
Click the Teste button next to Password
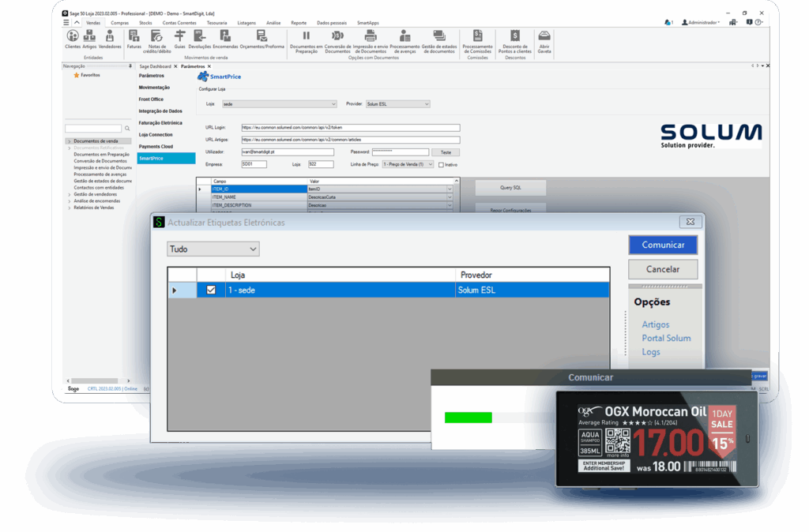click(x=446, y=152)
